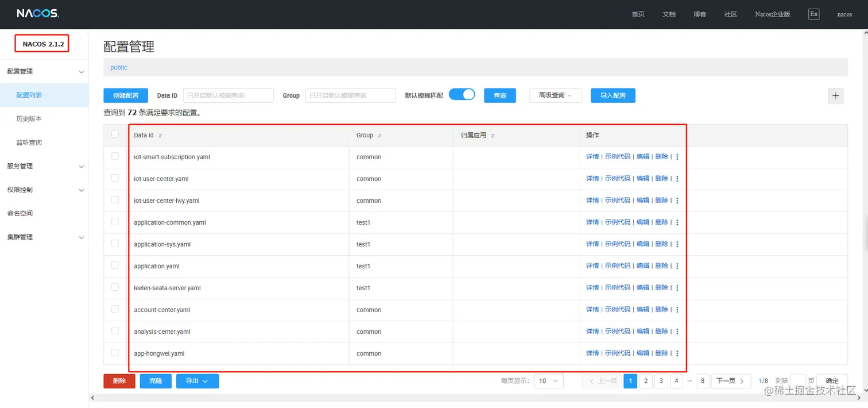Open Nacos企业版 in top navigation
The image size is (868, 408).
tap(773, 14)
